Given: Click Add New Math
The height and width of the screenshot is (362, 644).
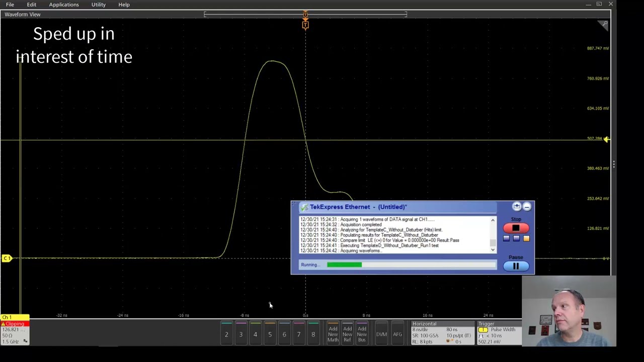Looking at the screenshot, I should [x=333, y=334].
